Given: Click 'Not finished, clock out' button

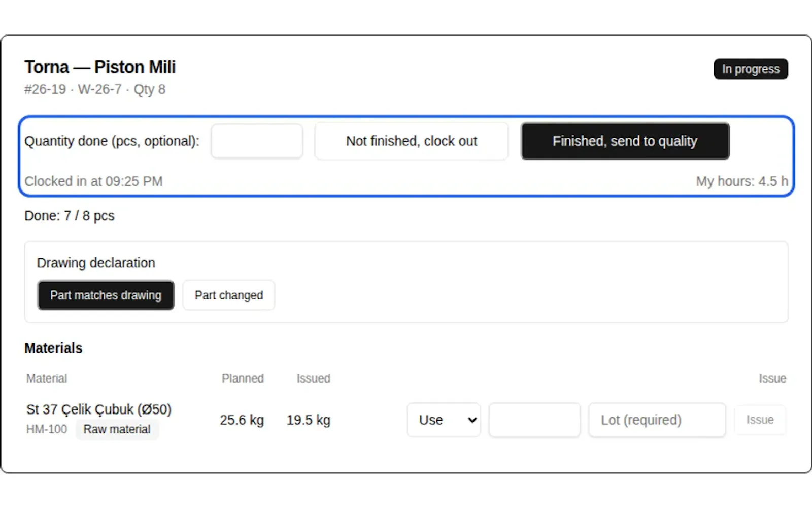Looking at the screenshot, I should pos(411,141).
